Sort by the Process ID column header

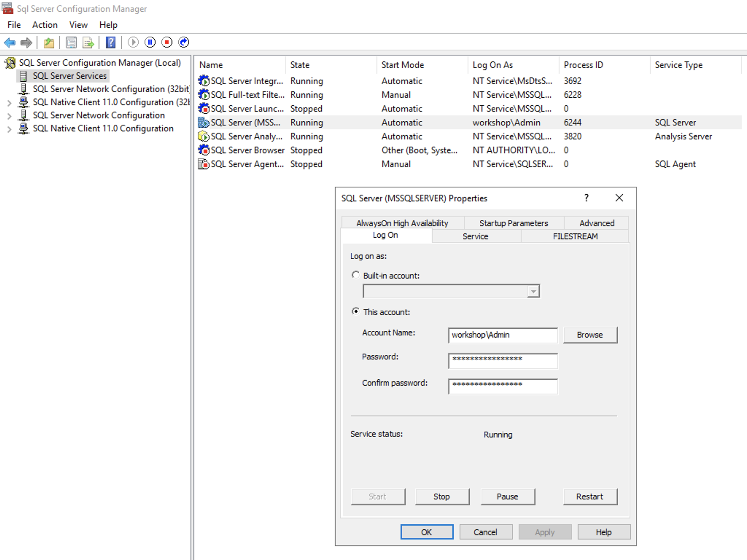tap(605, 65)
